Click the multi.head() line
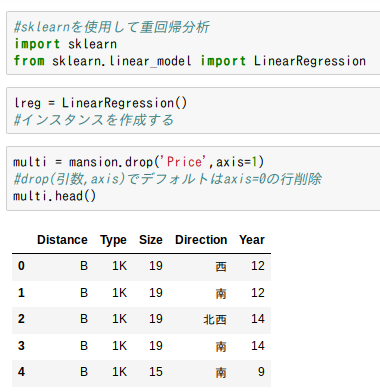The height and width of the screenshot is (392, 380). click(x=54, y=196)
